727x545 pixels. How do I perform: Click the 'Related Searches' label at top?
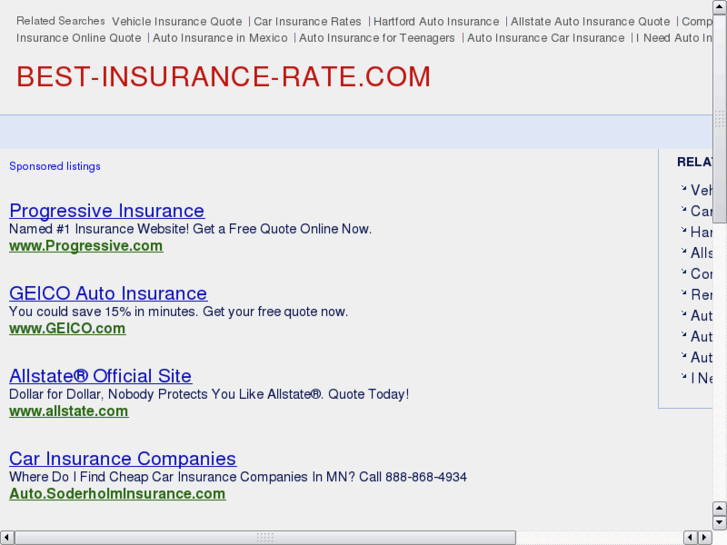(x=61, y=21)
